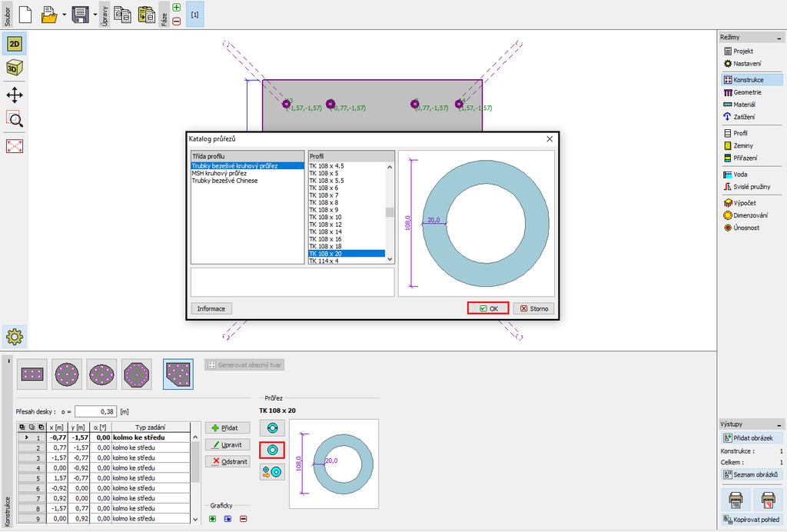This screenshot has width=787, height=532.
Task: Click the Informace button
Action: point(211,308)
